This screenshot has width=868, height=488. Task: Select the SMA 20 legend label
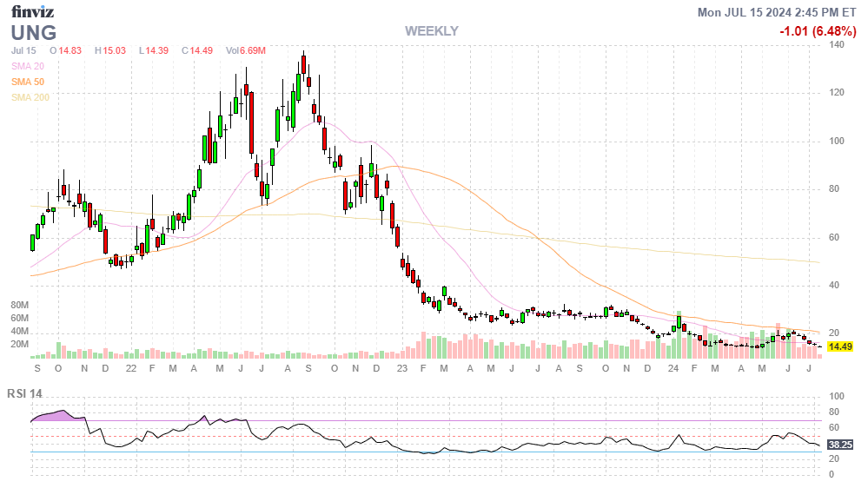pyautogui.click(x=28, y=66)
